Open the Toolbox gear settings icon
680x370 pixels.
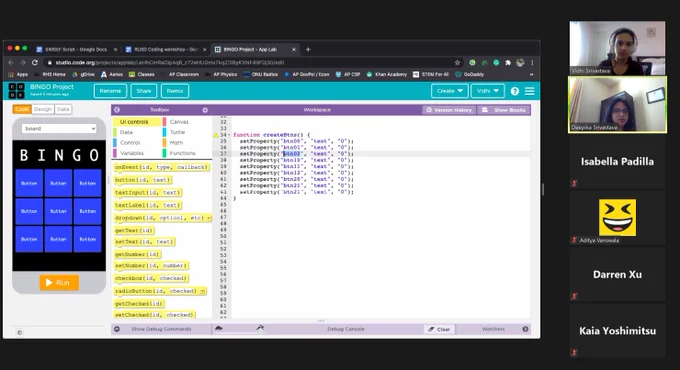pyautogui.click(x=205, y=110)
